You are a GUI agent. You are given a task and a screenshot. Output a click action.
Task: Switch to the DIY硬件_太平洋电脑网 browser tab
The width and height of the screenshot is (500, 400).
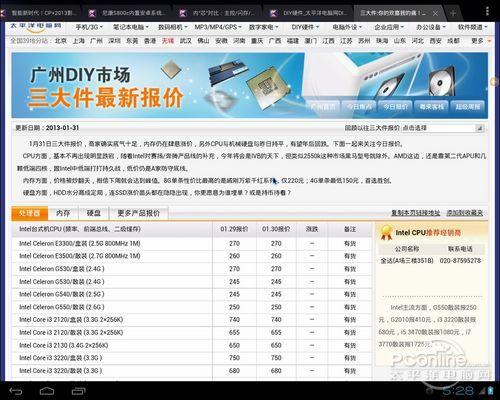coord(310,13)
